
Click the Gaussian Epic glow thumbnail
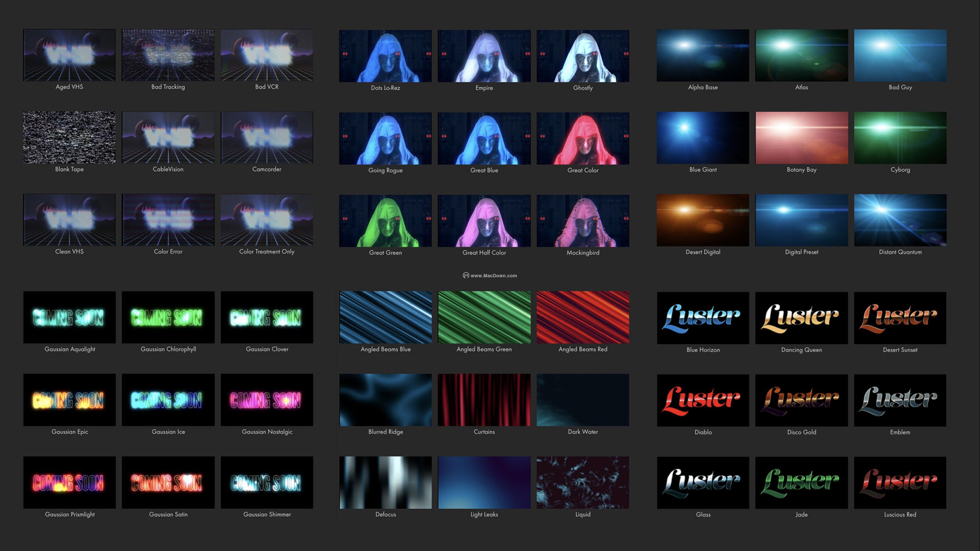click(69, 400)
